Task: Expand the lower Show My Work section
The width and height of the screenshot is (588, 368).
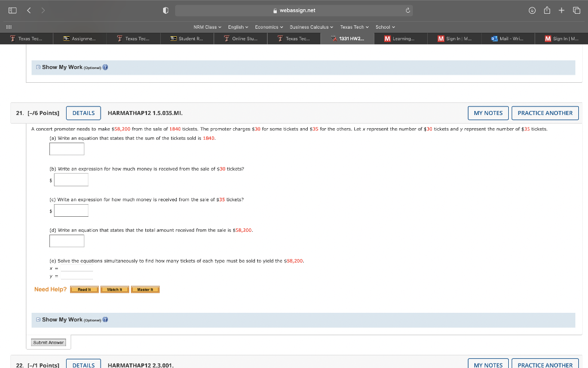Action: tap(38, 319)
